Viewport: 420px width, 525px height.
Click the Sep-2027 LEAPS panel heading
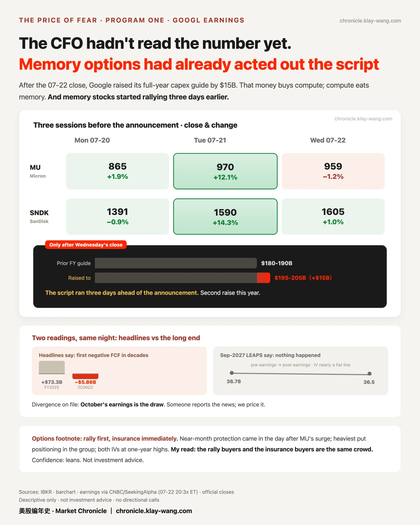click(270, 355)
